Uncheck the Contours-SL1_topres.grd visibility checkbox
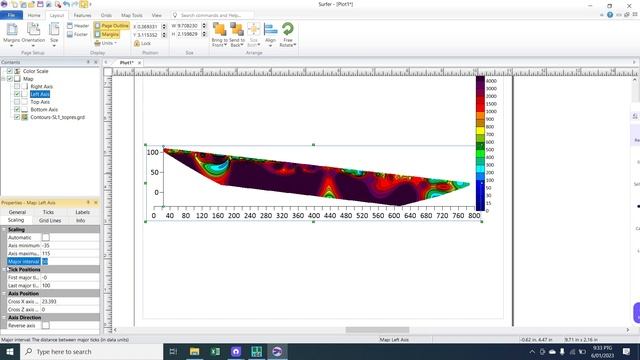Viewport: 640px width, 360px height. coord(17,117)
